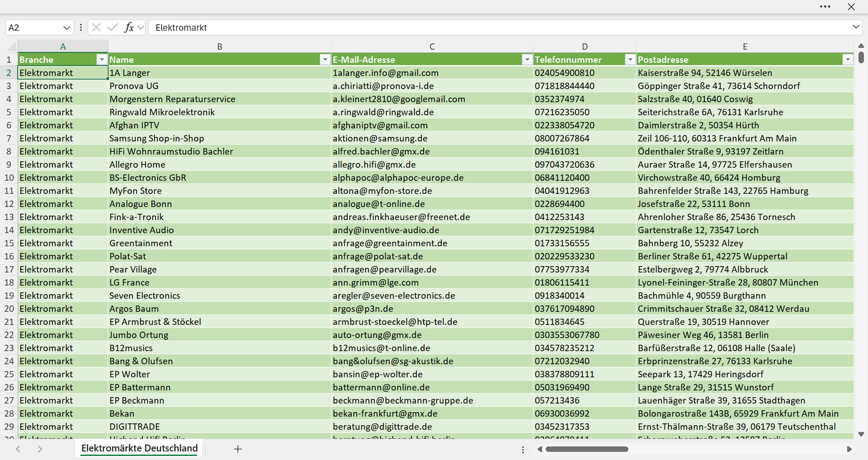Viewport: 868px width, 460px height.
Task: Open the more options ellipsis menu
Action: 825,7
